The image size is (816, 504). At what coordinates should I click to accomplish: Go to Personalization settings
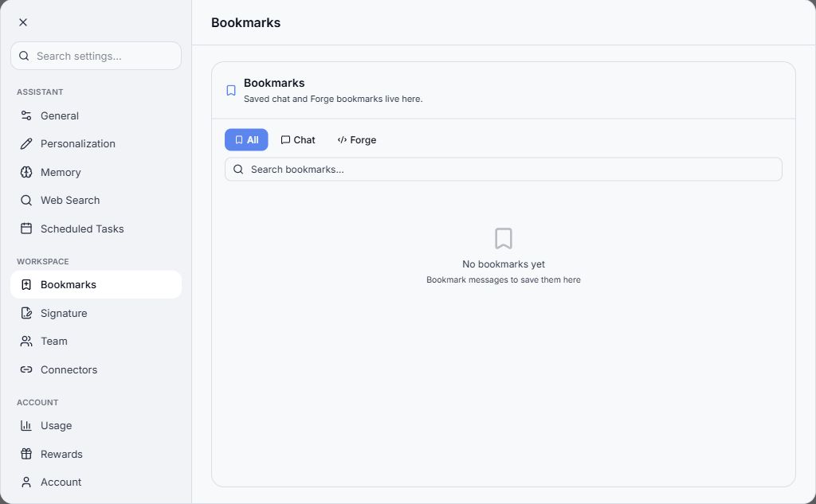96,143
